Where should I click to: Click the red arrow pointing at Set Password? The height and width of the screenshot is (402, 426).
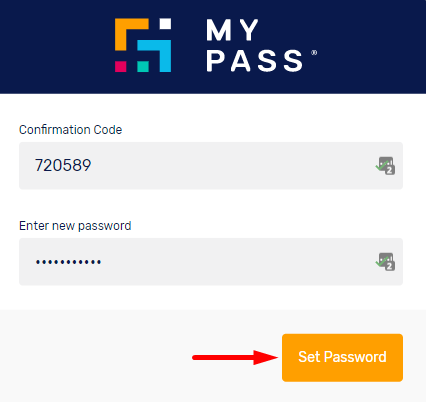tap(235, 357)
